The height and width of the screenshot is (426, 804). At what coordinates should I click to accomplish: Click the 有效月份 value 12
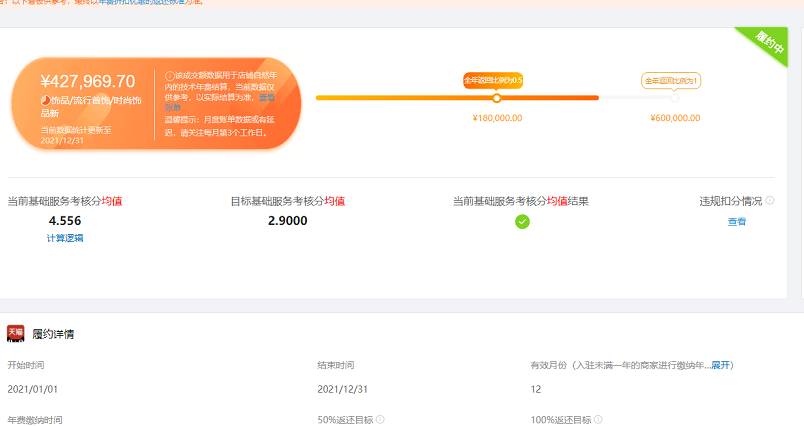click(536, 389)
